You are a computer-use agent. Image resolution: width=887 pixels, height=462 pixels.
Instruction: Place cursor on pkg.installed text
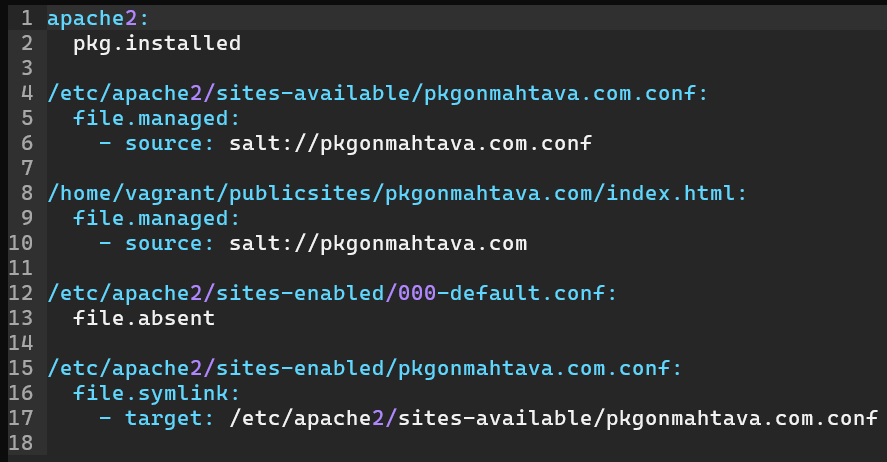click(157, 43)
